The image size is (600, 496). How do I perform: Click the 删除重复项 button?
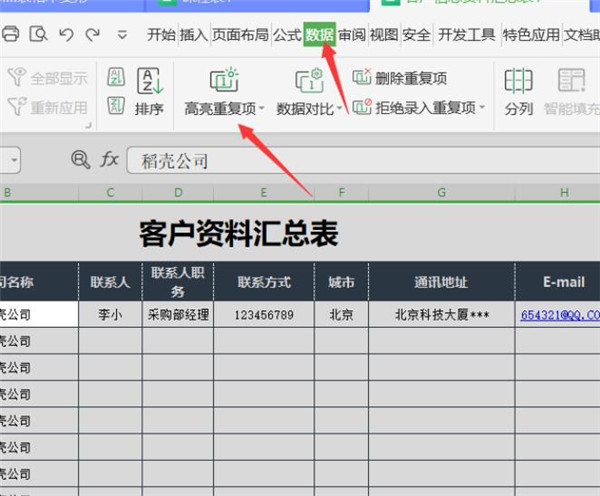coord(400,78)
